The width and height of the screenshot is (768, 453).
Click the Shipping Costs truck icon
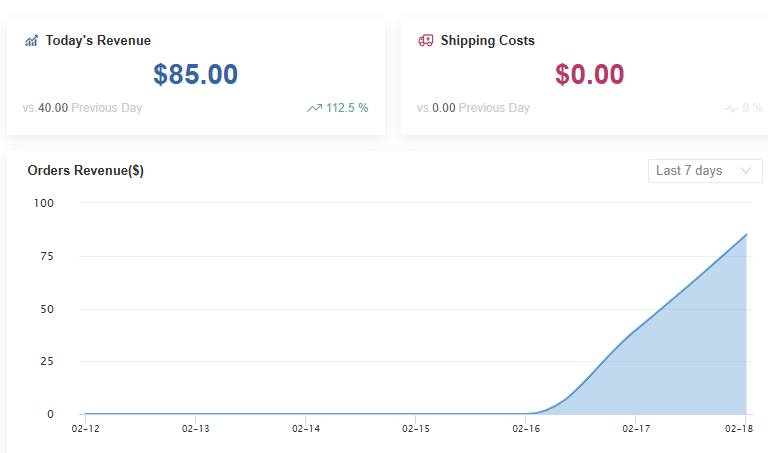(426, 41)
